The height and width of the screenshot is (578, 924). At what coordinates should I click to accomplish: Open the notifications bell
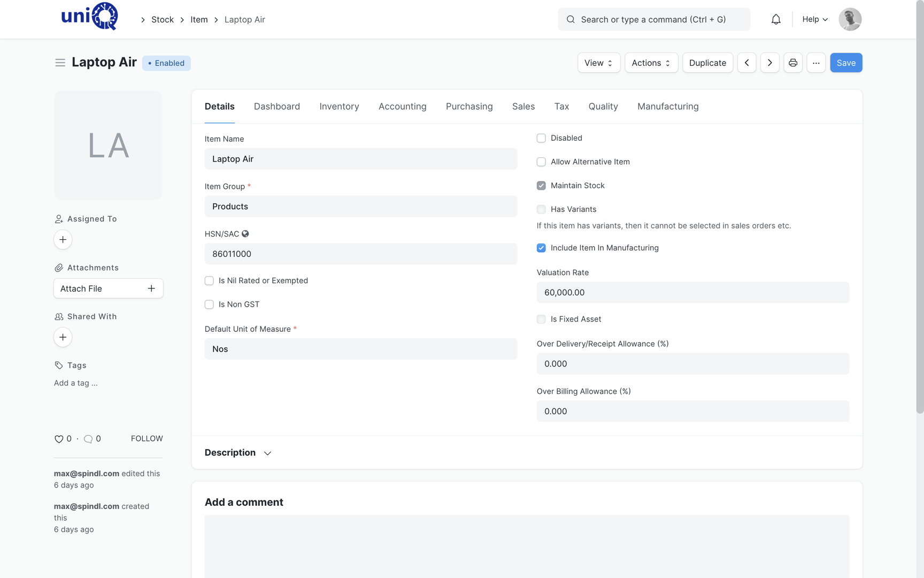pyautogui.click(x=776, y=19)
